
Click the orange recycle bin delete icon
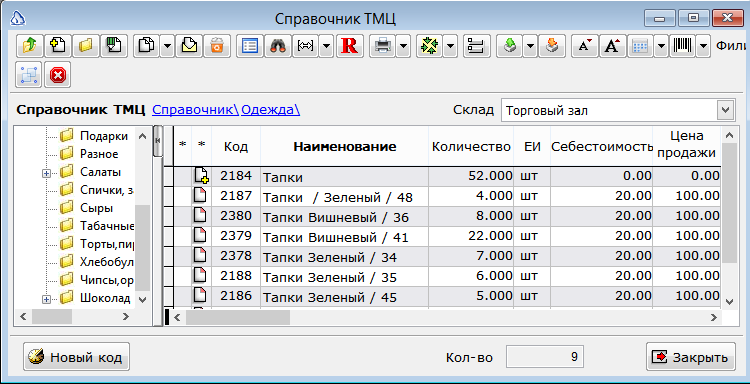click(217, 45)
